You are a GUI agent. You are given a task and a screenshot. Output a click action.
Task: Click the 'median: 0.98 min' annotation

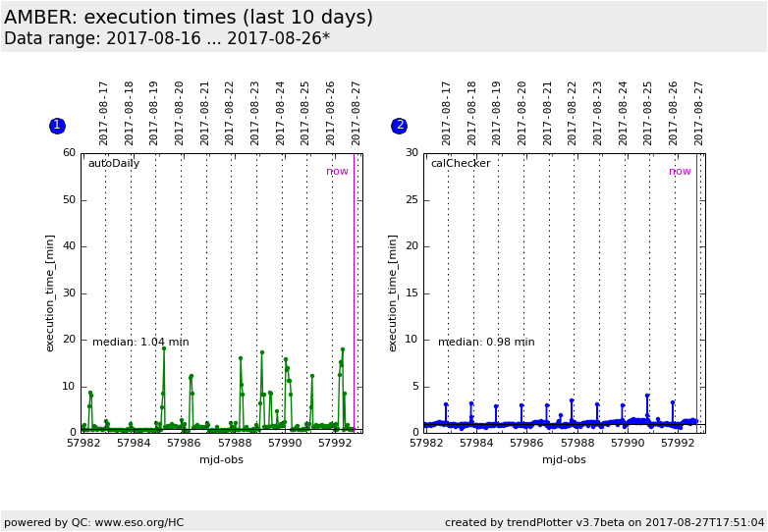(x=486, y=343)
